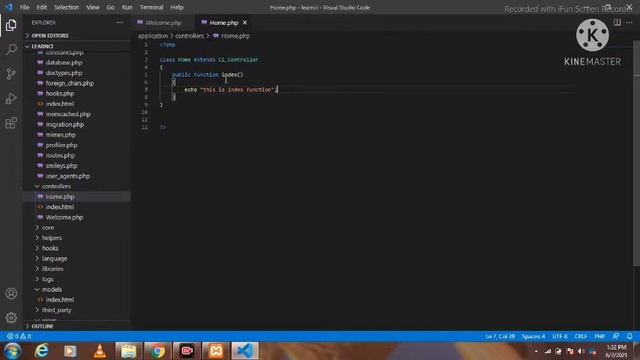Change language mode PHP
This screenshot has height=360, width=640.
pos(600,336)
